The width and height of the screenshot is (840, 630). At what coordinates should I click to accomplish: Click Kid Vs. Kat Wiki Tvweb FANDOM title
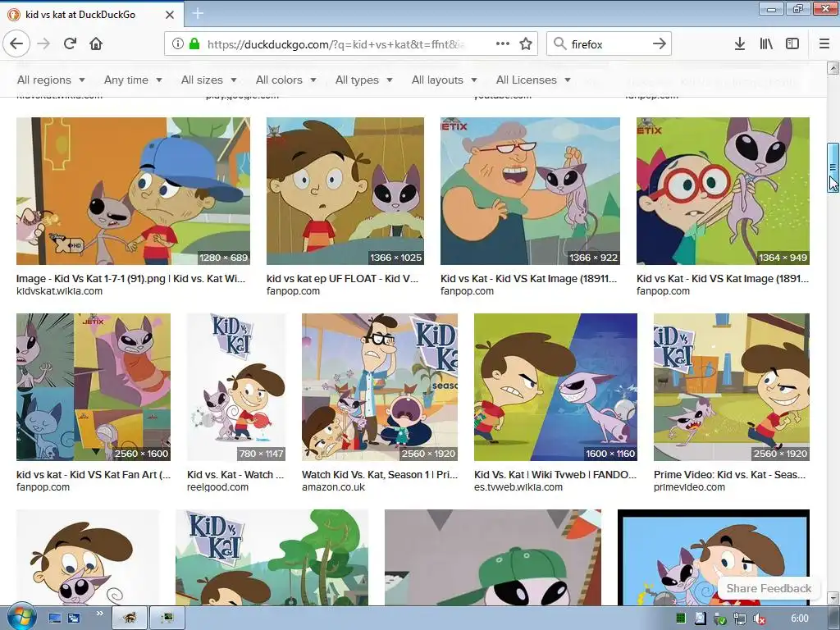point(555,475)
